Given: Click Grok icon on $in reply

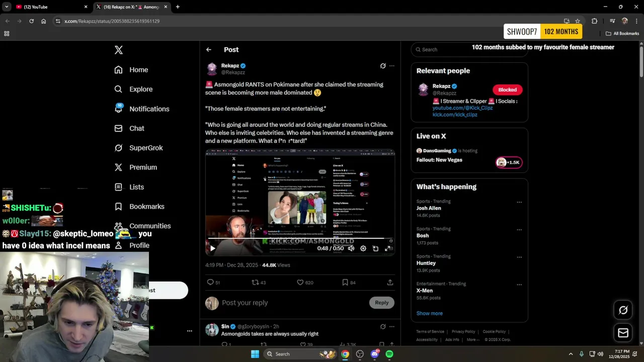Looking at the screenshot, I should coord(383,327).
